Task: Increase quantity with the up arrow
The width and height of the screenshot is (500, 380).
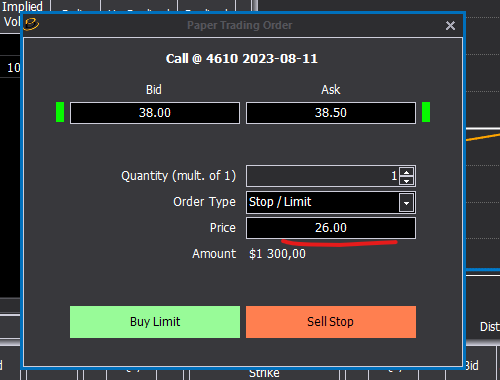Action: coord(406,172)
